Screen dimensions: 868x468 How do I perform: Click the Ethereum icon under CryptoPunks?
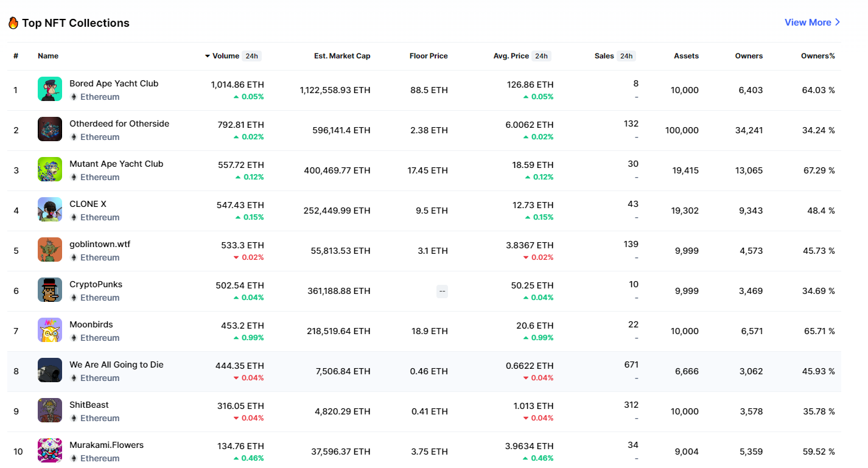74,298
